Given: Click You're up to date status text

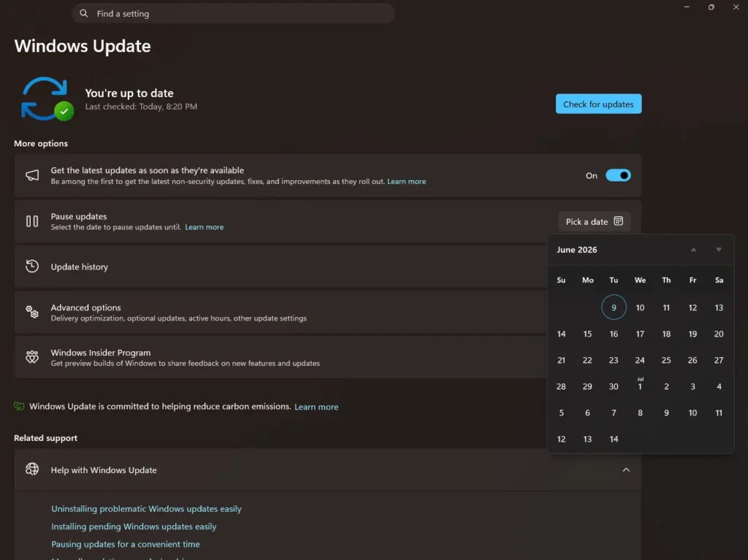Looking at the screenshot, I should 129,93.
